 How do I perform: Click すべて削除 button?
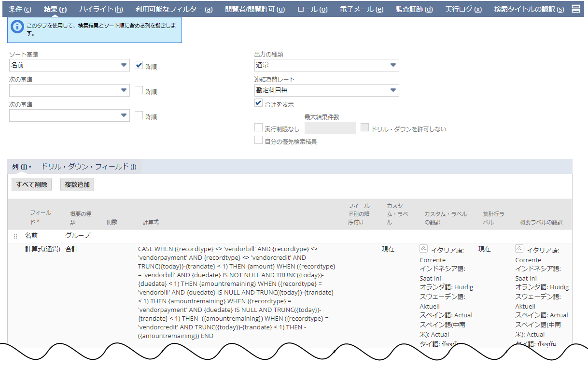pyautogui.click(x=31, y=184)
